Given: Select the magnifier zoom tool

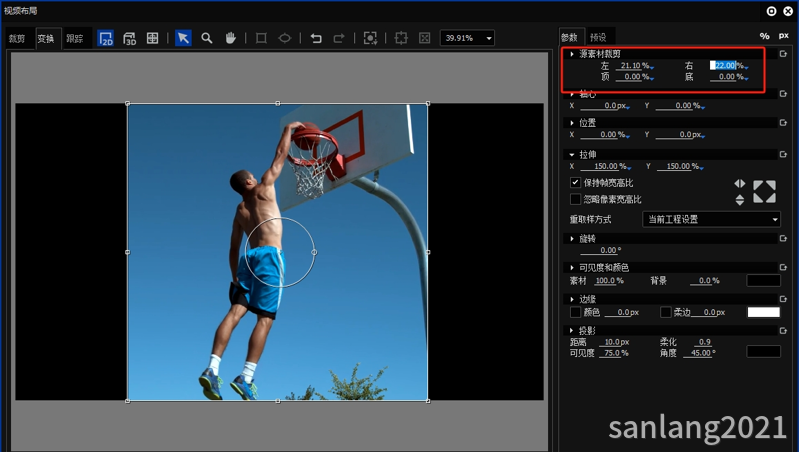Looking at the screenshot, I should (207, 38).
